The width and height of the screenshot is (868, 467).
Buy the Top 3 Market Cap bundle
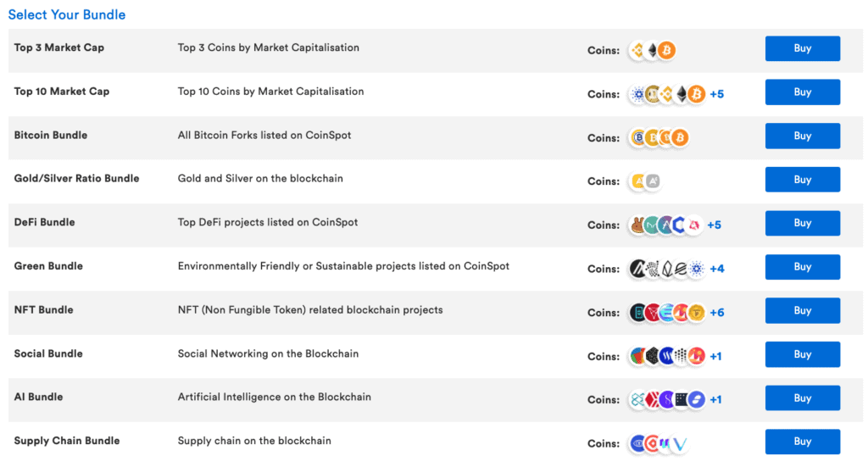click(803, 48)
